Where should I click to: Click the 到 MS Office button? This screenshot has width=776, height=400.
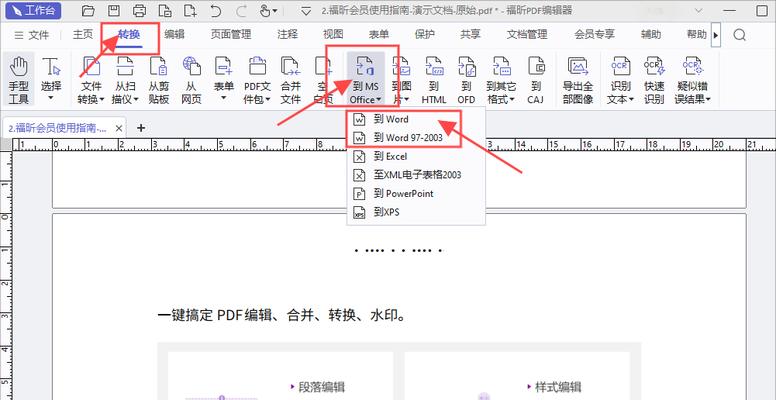click(x=366, y=79)
